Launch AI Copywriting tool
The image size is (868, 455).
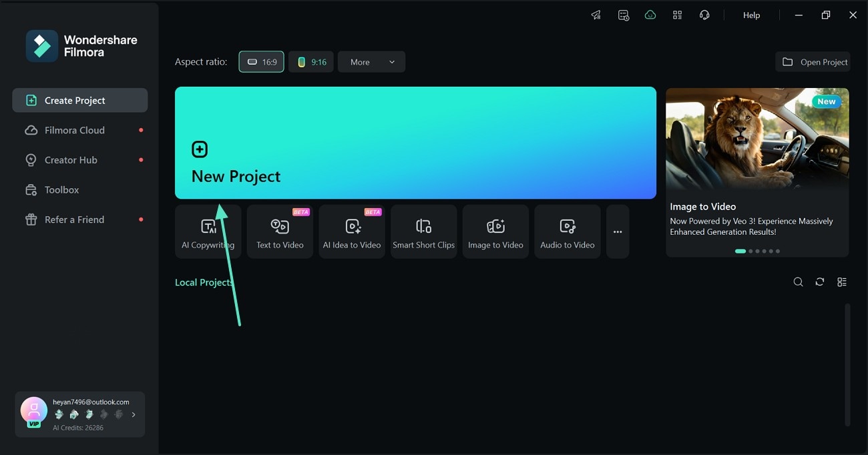pos(208,232)
